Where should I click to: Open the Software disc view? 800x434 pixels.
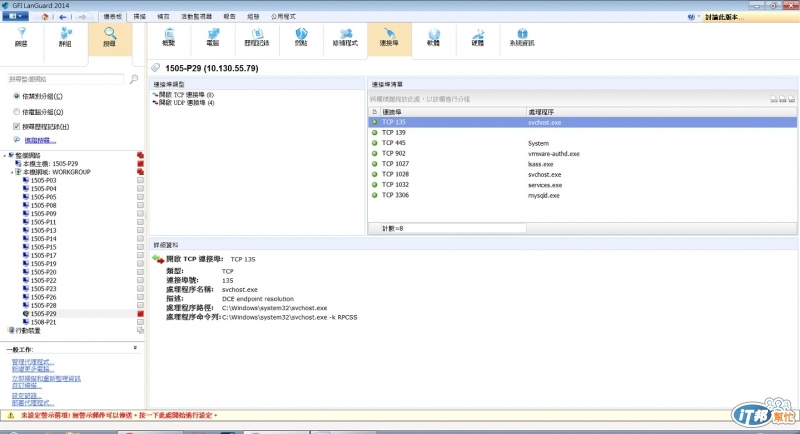(433, 38)
